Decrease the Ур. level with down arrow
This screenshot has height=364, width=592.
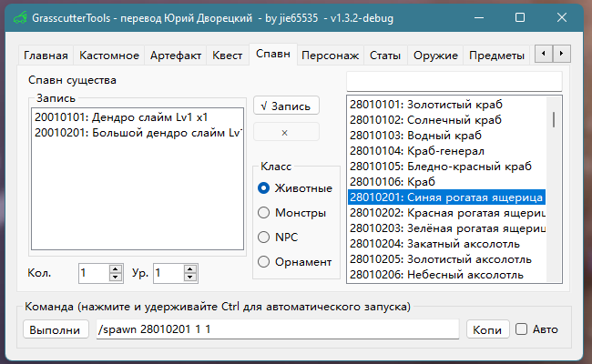(191, 277)
